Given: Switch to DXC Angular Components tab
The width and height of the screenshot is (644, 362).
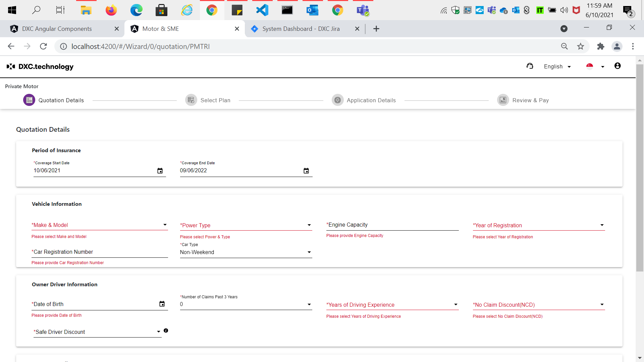Looking at the screenshot, I should click(x=57, y=29).
